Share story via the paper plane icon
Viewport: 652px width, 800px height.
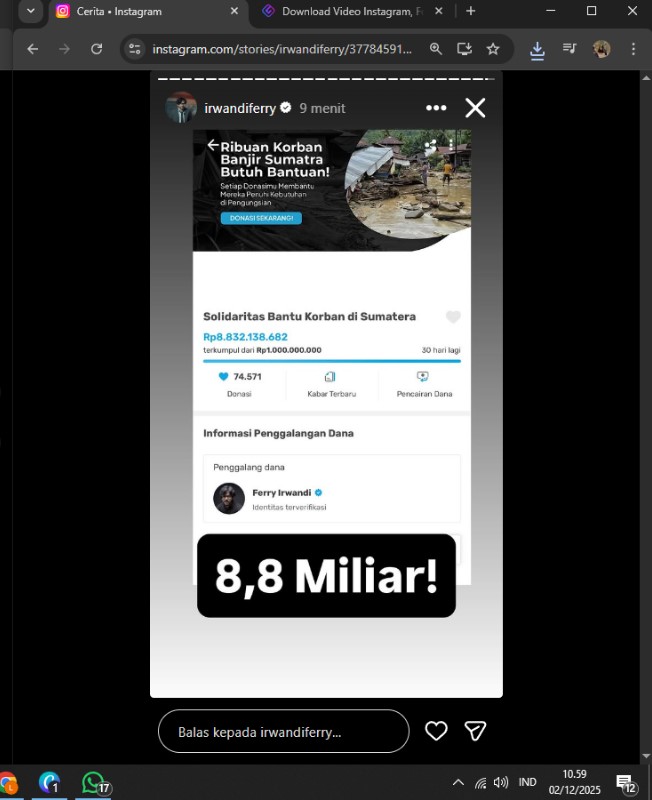[x=475, y=731]
